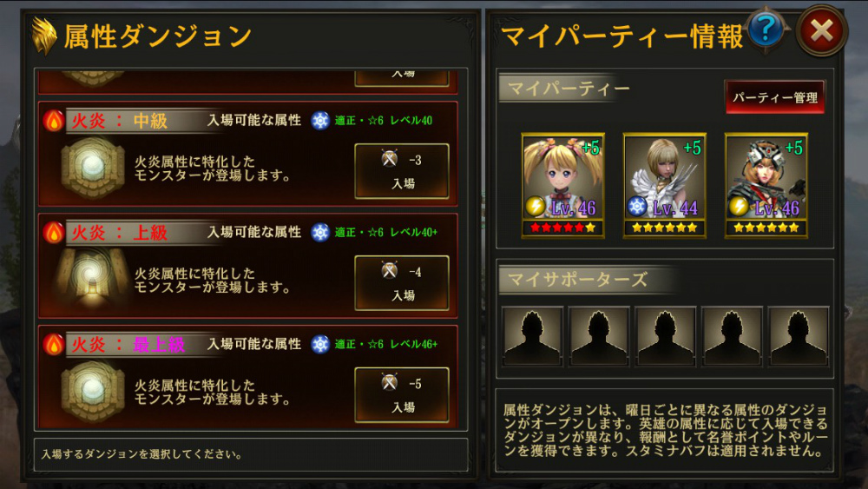The height and width of the screenshot is (489, 868).
Task: Select the twin-tail hero Lv. 46 portrait
Action: pos(563,186)
